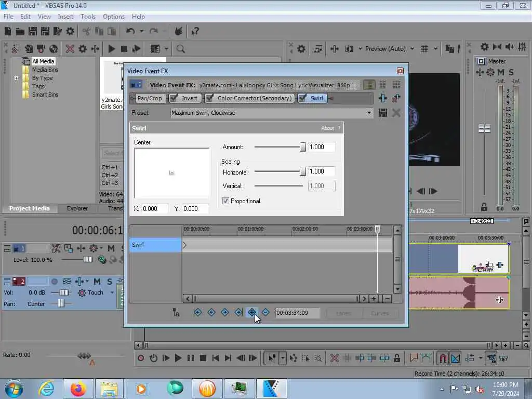Delete preset X icon
532x399 pixels.
click(x=396, y=113)
